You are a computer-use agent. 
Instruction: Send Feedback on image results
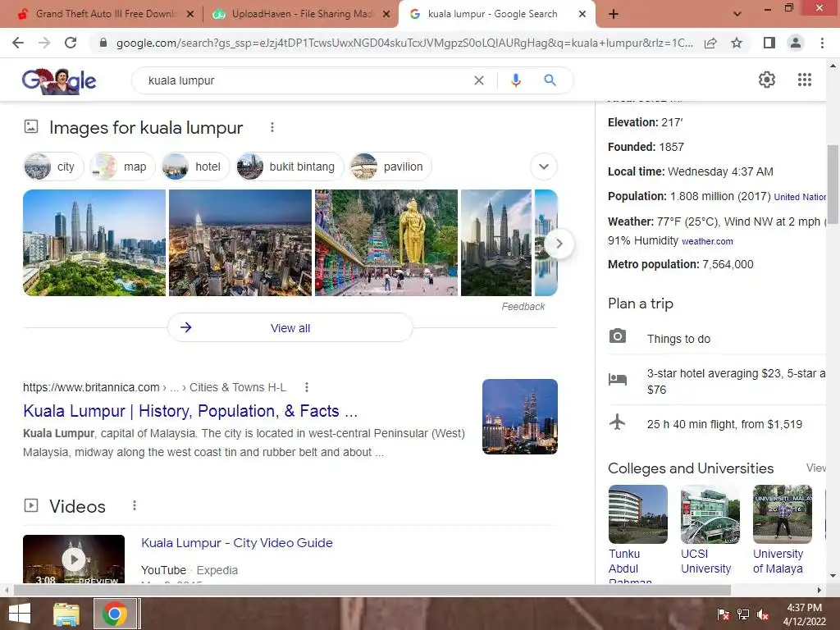click(523, 307)
